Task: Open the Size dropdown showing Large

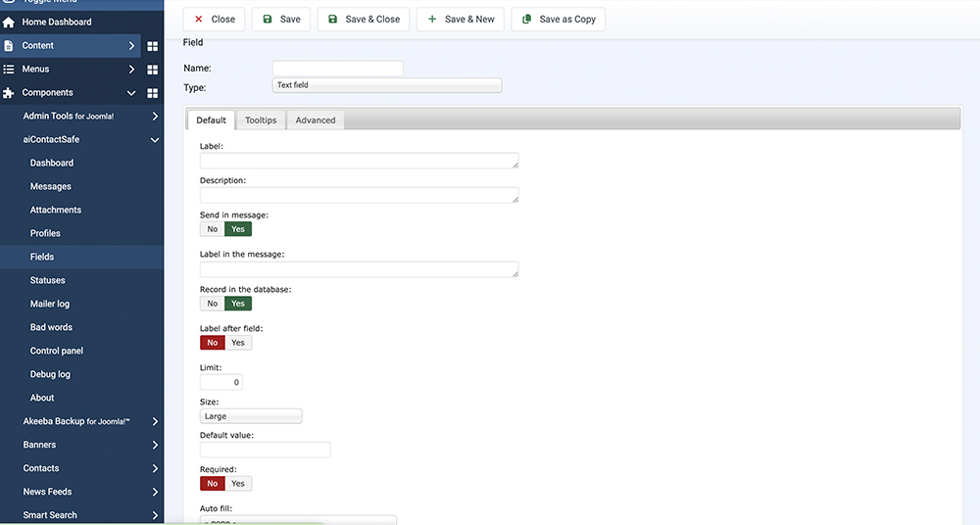Action: point(251,416)
